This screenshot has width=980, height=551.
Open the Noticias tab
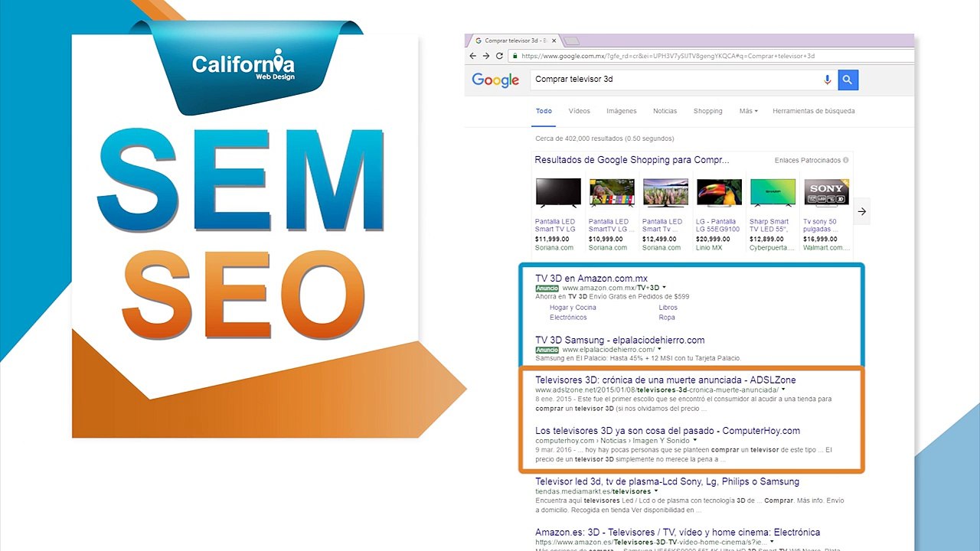[x=665, y=111]
